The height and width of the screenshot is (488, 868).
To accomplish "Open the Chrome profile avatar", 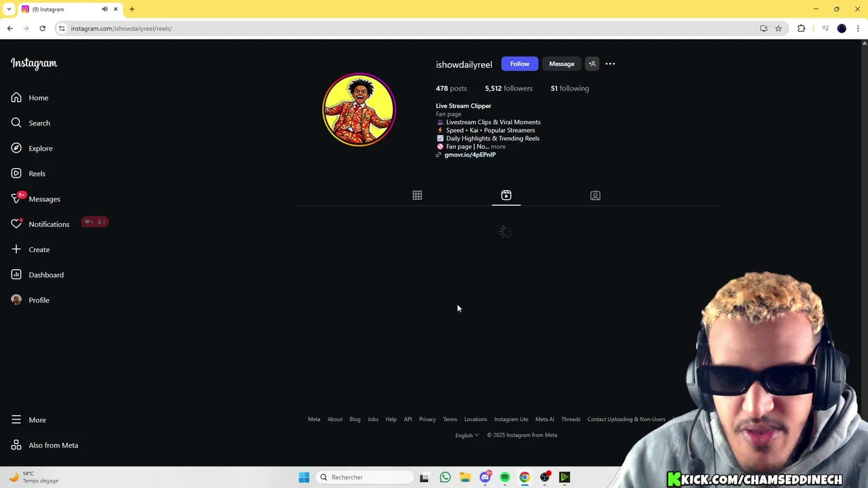I will (842, 28).
